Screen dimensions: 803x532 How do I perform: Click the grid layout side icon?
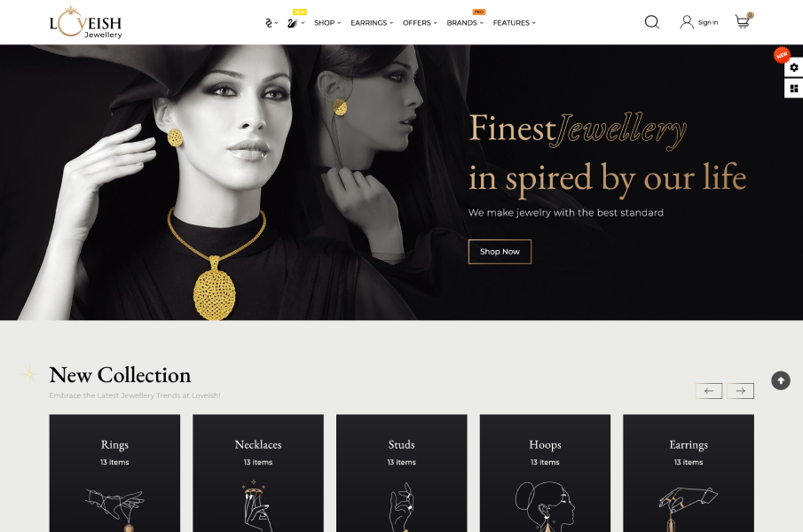[794, 88]
